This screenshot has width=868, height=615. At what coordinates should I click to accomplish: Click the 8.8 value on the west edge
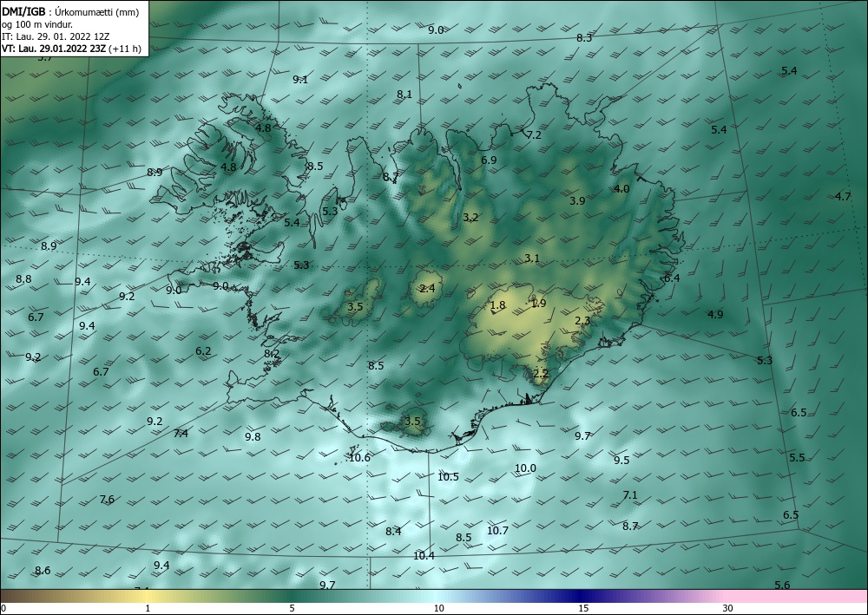23,279
